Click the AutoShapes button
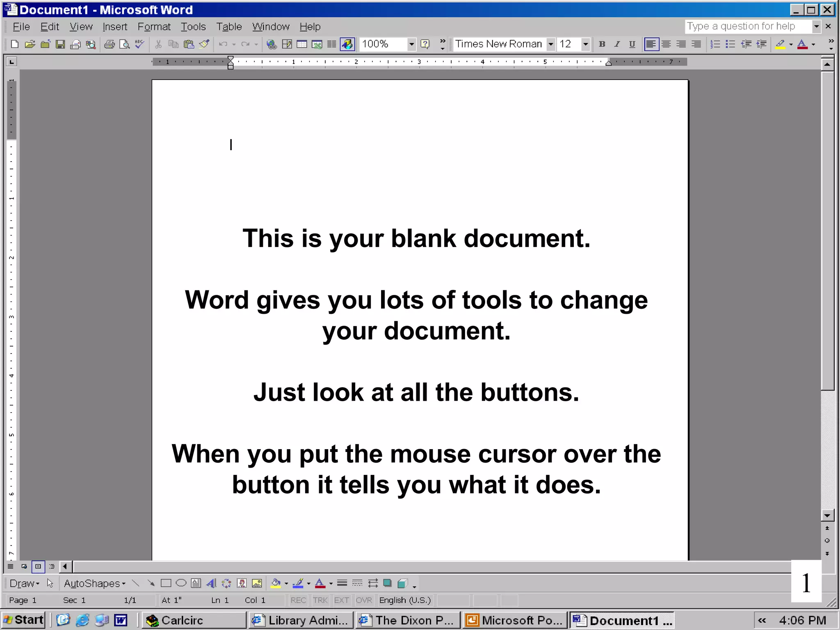Screen dimensions: 840x630 [94, 583]
